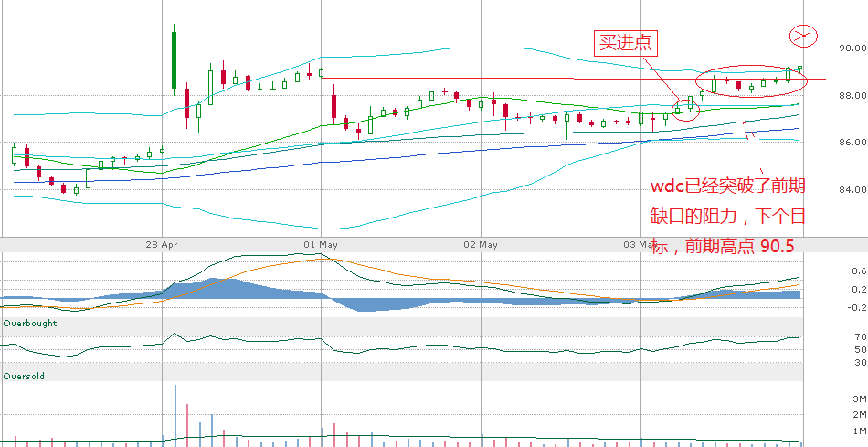Click the red Chinese wdc annotation text
Image resolution: width=868 pixels, height=447 pixels.
tap(727, 216)
